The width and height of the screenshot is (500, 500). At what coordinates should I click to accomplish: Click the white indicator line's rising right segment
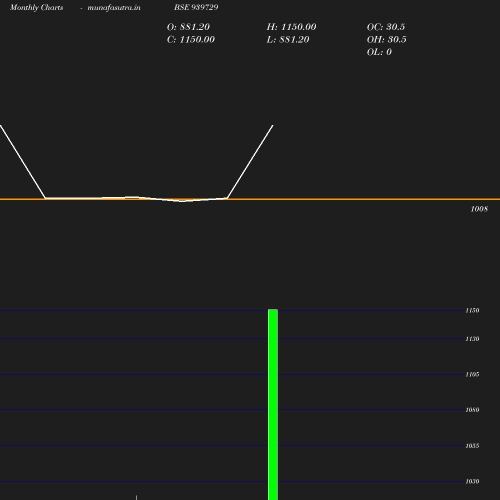tap(250, 162)
